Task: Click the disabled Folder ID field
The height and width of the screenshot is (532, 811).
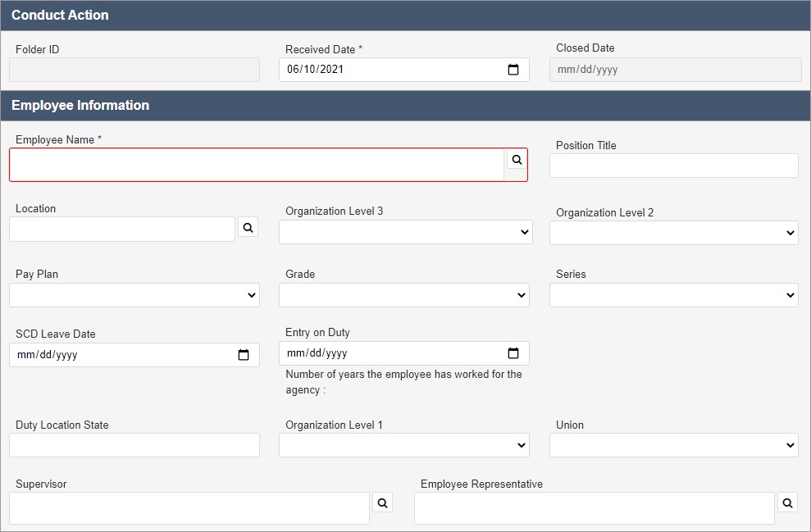Action: [x=134, y=70]
